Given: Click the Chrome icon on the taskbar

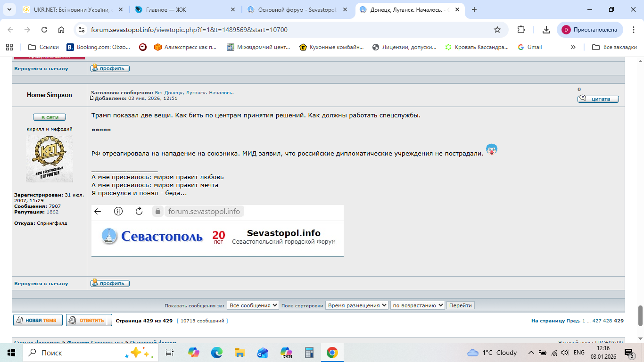Looking at the screenshot, I should [x=332, y=353].
